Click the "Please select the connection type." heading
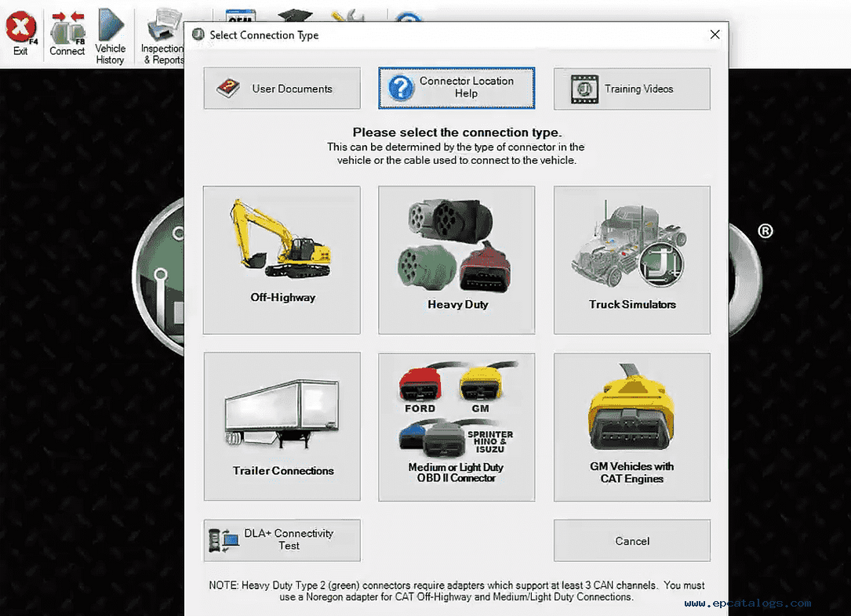The image size is (851, 616). click(x=457, y=132)
